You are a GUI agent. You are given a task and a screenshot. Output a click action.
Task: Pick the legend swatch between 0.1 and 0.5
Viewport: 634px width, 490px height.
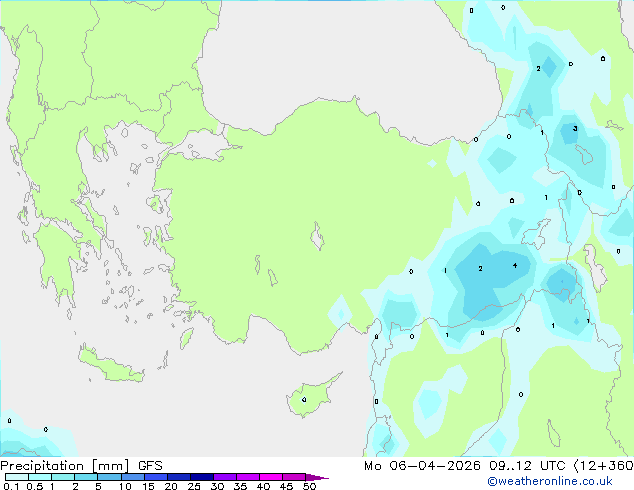point(17,477)
